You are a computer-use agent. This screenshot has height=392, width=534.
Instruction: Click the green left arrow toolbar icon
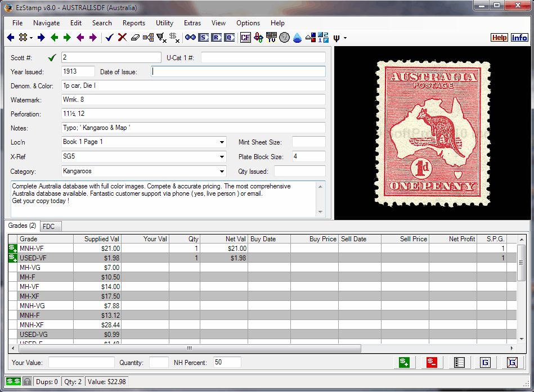[54, 38]
